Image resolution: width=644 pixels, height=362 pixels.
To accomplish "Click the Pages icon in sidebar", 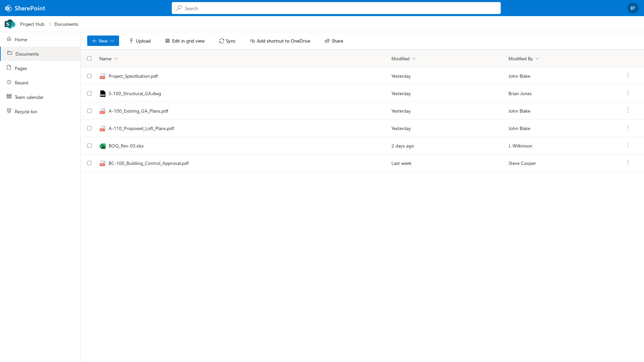I will click(x=9, y=68).
